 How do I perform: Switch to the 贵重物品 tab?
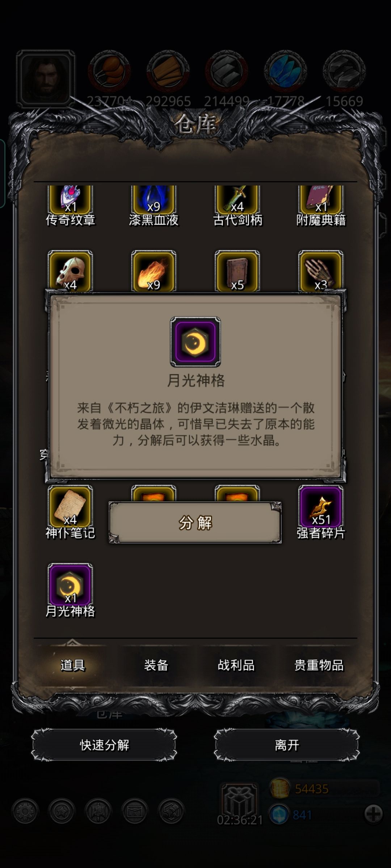319,665
